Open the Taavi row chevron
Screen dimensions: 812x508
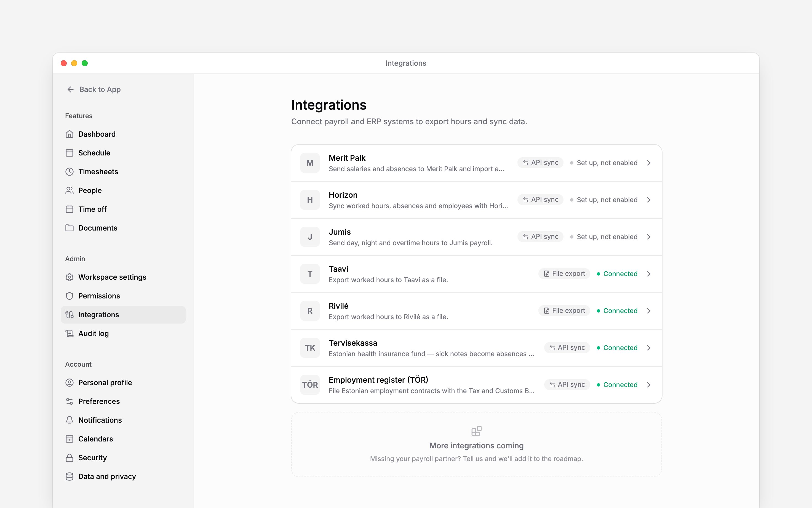tap(649, 274)
